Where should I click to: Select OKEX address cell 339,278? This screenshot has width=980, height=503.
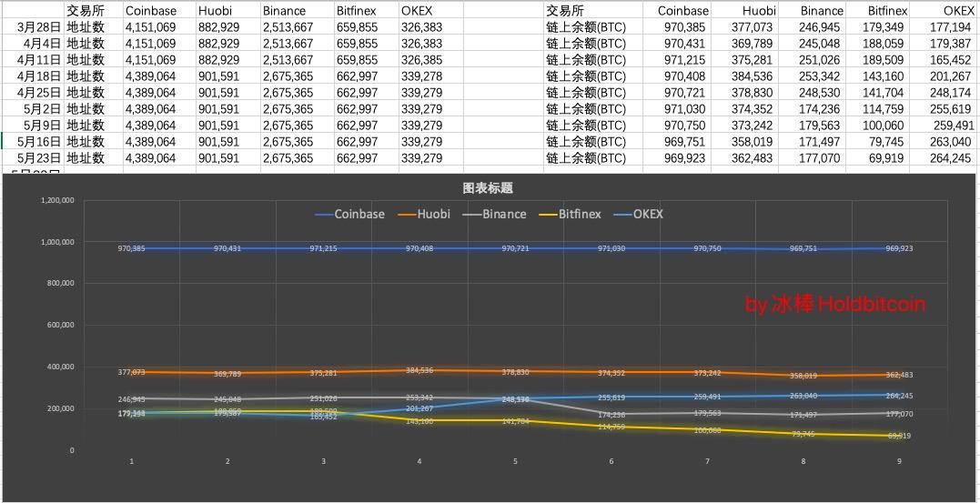(430, 76)
